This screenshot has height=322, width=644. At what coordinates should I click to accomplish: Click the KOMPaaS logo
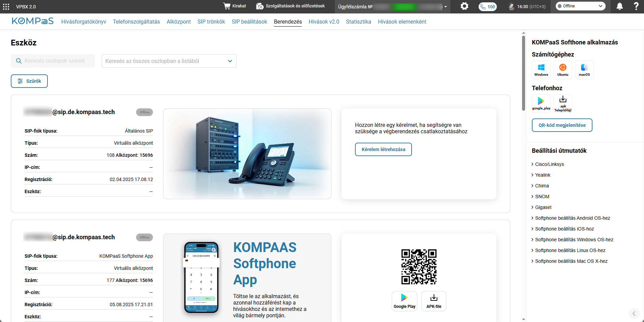(33, 21)
